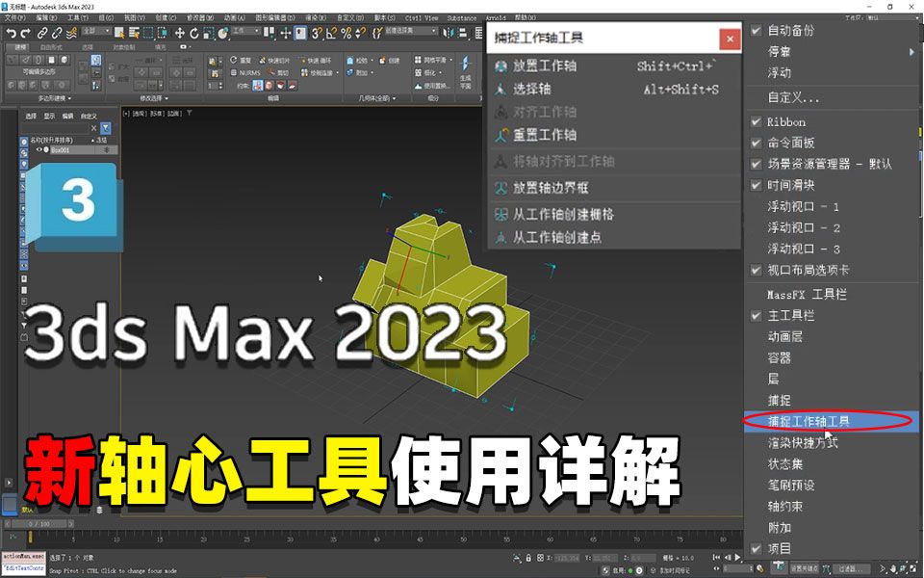
Task: Toggle the 项目 checked entry
Action: (x=757, y=548)
